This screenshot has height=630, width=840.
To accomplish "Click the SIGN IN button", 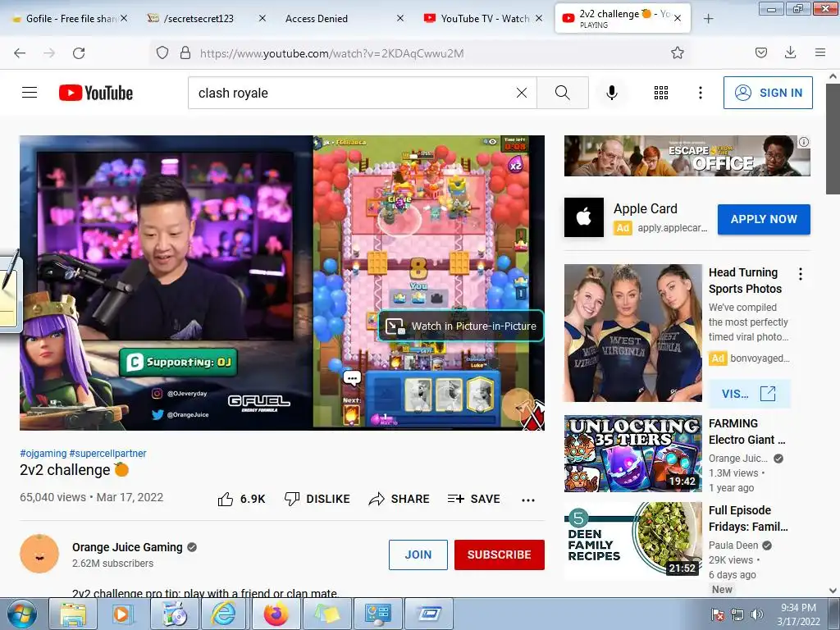I will [768, 93].
